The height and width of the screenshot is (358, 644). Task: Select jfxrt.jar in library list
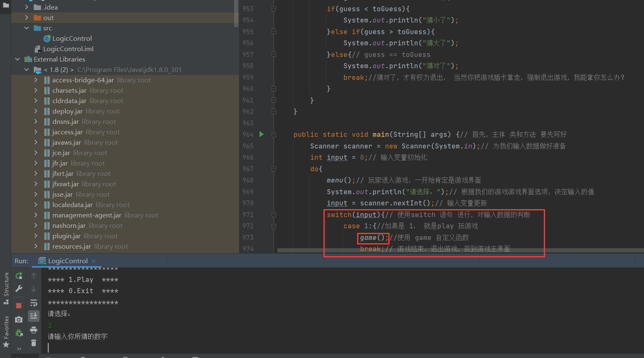click(63, 173)
